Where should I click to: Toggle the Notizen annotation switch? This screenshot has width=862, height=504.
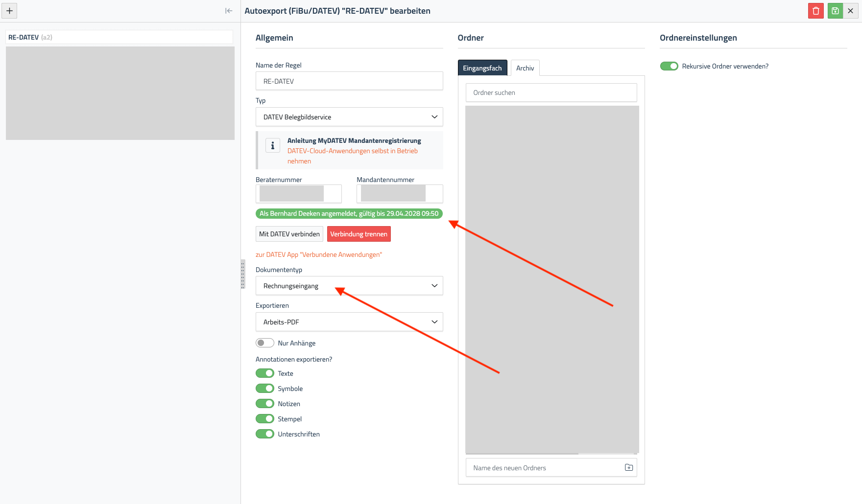(x=265, y=404)
